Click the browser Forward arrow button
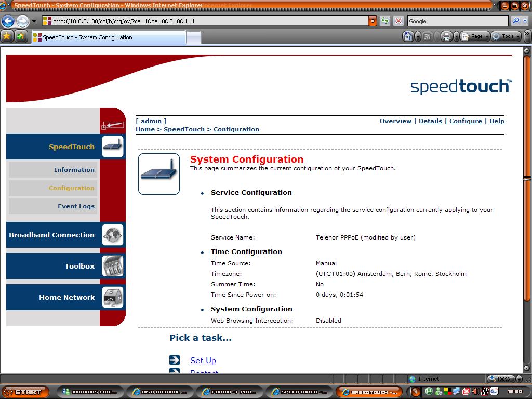 (23, 21)
